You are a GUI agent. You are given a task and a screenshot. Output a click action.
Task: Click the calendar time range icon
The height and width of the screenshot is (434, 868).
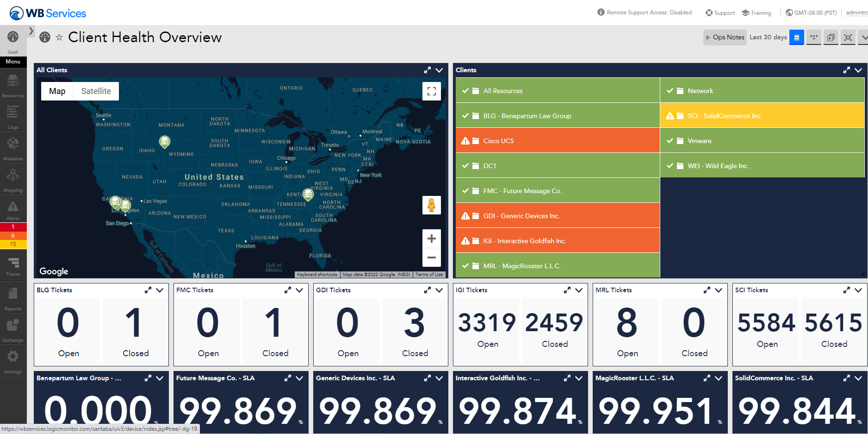796,37
